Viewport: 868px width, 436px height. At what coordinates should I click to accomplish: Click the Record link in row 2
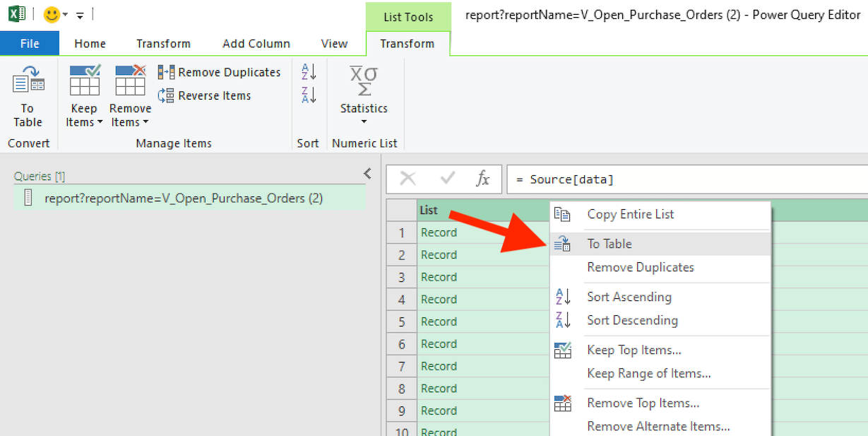pyautogui.click(x=439, y=254)
